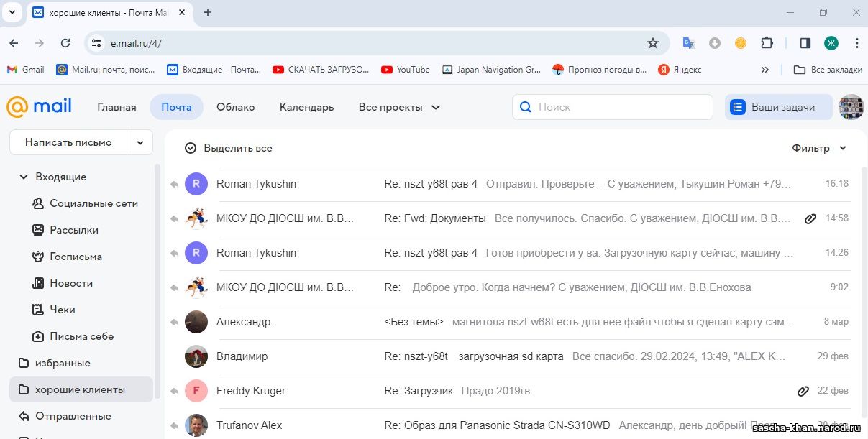
Task: Open the Ваши задачи button
Action: click(778, 107)
